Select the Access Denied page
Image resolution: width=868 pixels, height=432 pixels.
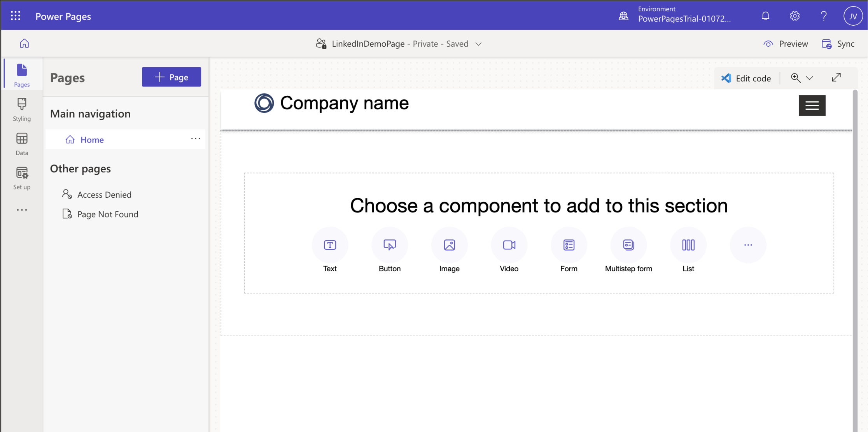[x=104, y=194]
